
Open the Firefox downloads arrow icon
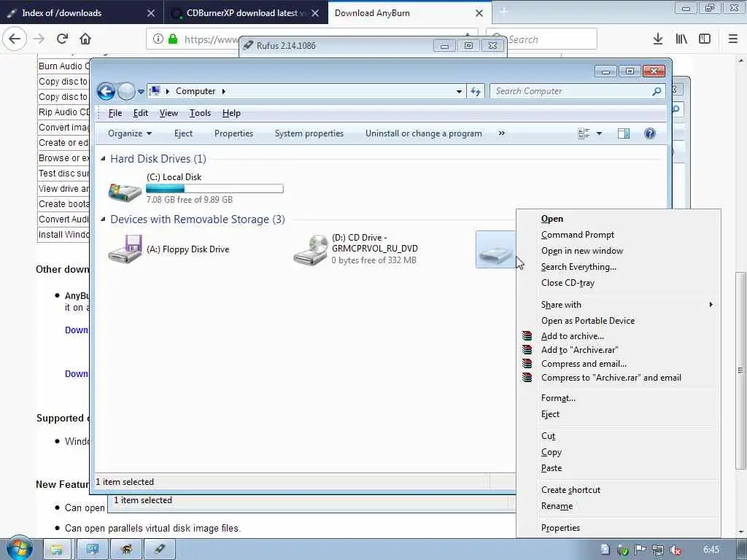(658, 39)
